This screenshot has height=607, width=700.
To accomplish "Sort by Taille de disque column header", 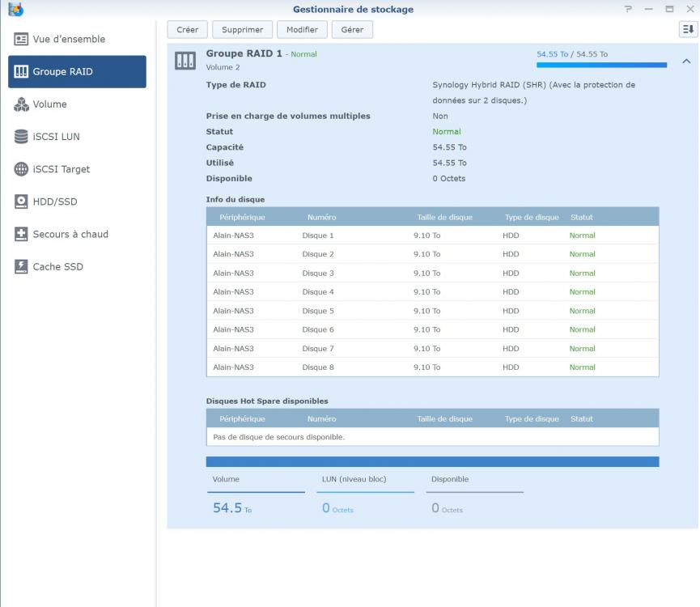I will pos(444,217).
